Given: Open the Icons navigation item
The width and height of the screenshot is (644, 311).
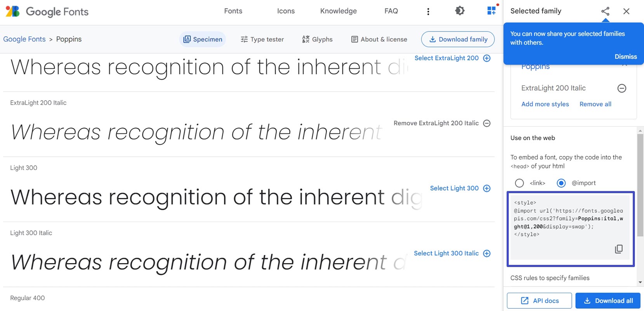Looking at the screenshot, I should tap(286, 11).
